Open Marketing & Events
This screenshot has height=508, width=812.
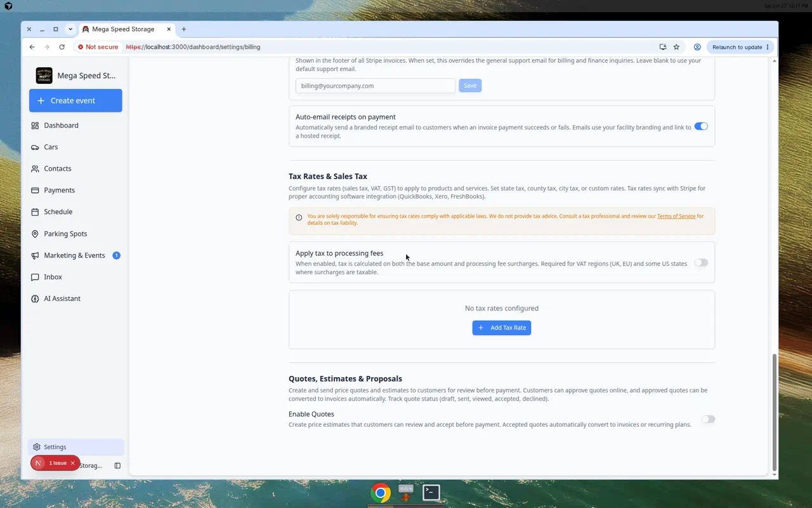[x=75, y=255]
